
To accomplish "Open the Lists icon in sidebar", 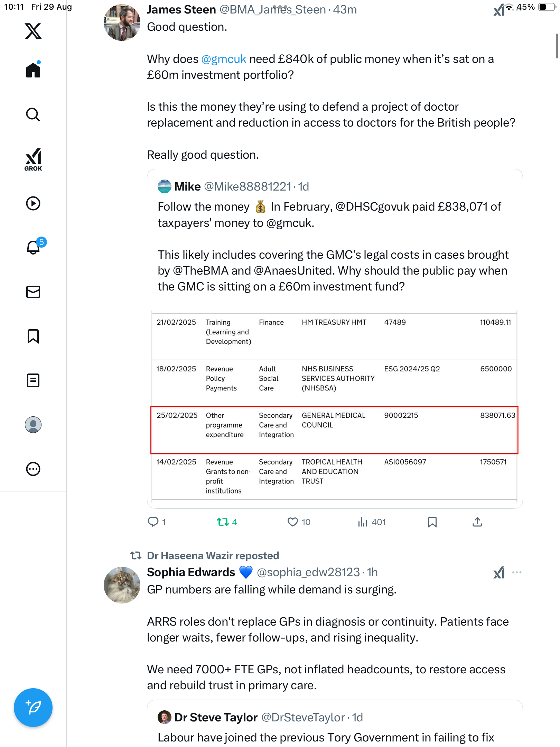I will tap(33, 380).
